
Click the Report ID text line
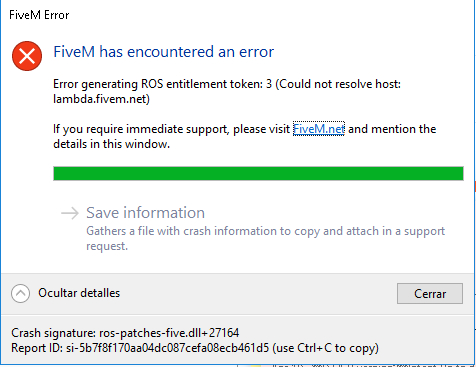tap(195, 348)
